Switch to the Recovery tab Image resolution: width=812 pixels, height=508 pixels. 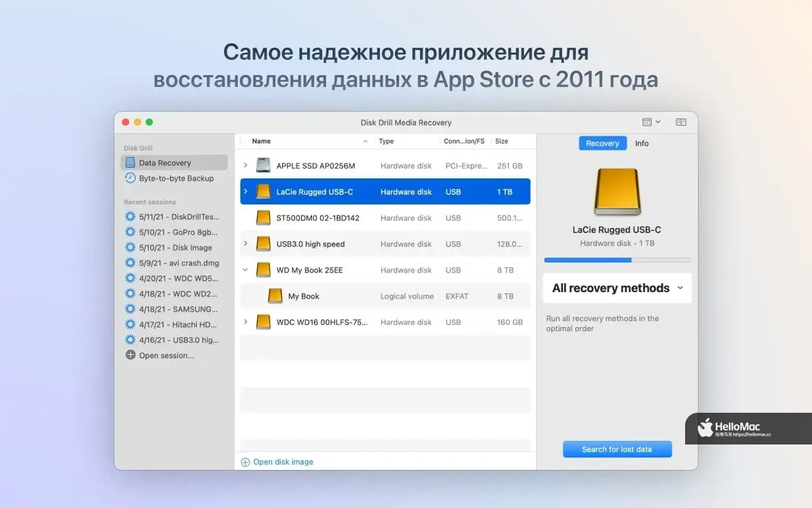pos(603,144)
